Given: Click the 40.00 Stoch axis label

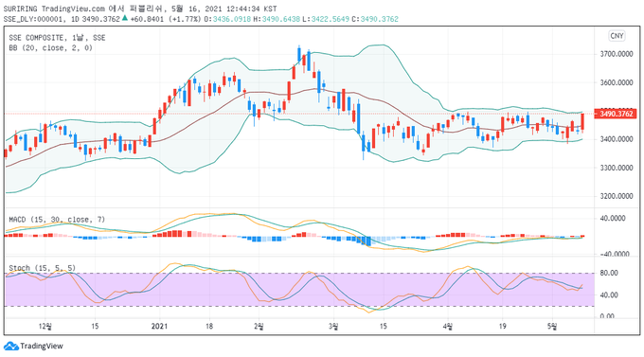Looking at the screenshot, I should tap(609, 295).
